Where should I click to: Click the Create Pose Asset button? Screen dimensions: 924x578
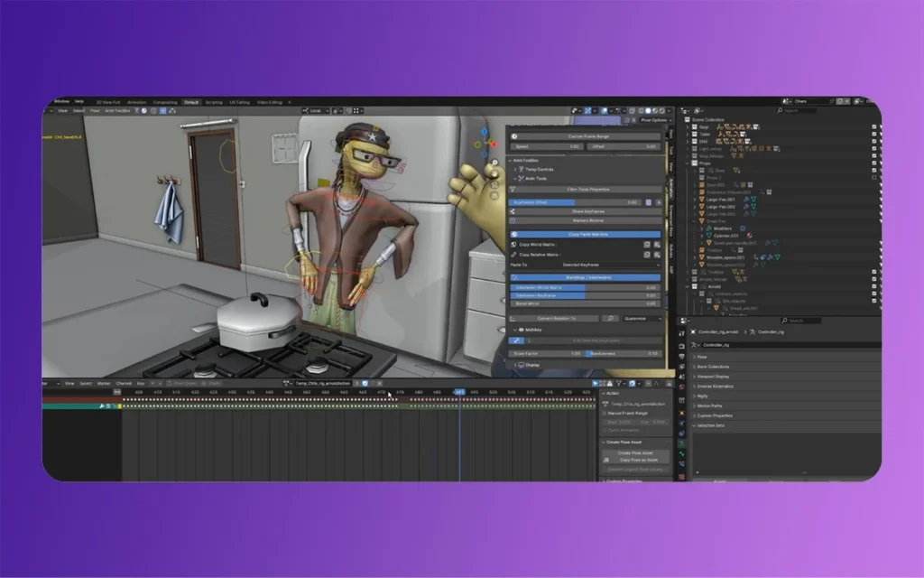pyautogui.click(x=635, y=453)
